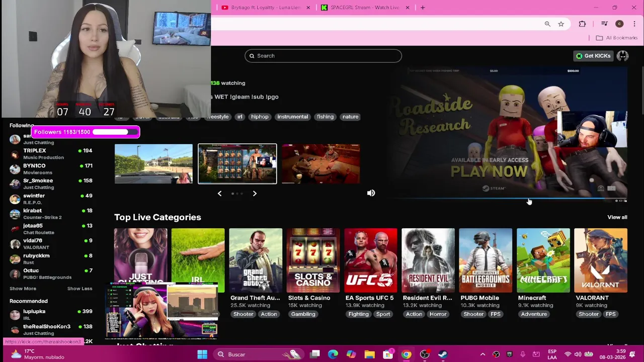Click Horror tag under Resident Evil
This screenshot has height=362, width=644.
pyautogui.click(x=438, y=314)
